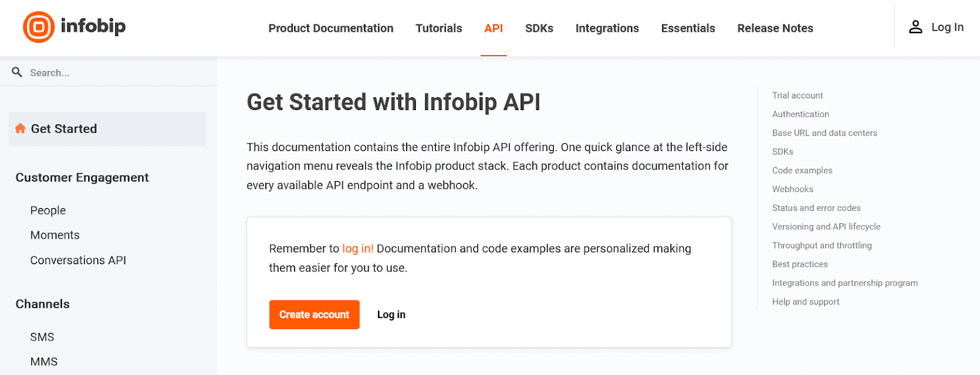Open the Product Documentation menu

click(331, 28)
